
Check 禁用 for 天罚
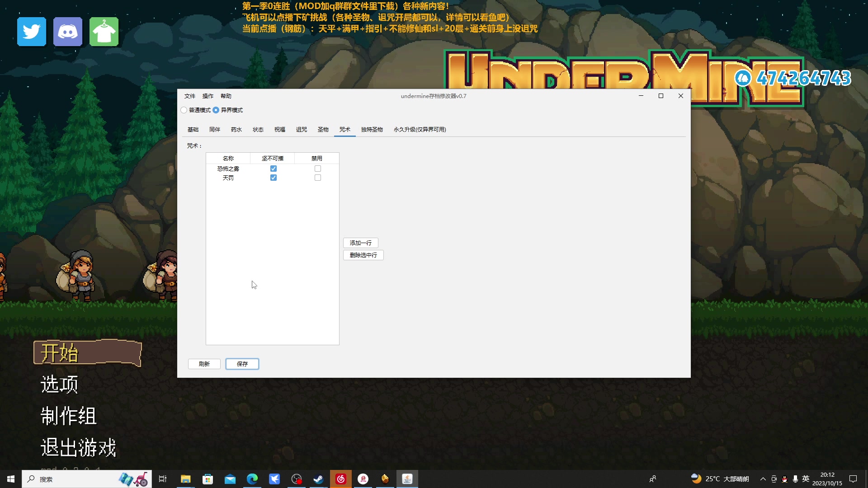click(x=318, y=178)
